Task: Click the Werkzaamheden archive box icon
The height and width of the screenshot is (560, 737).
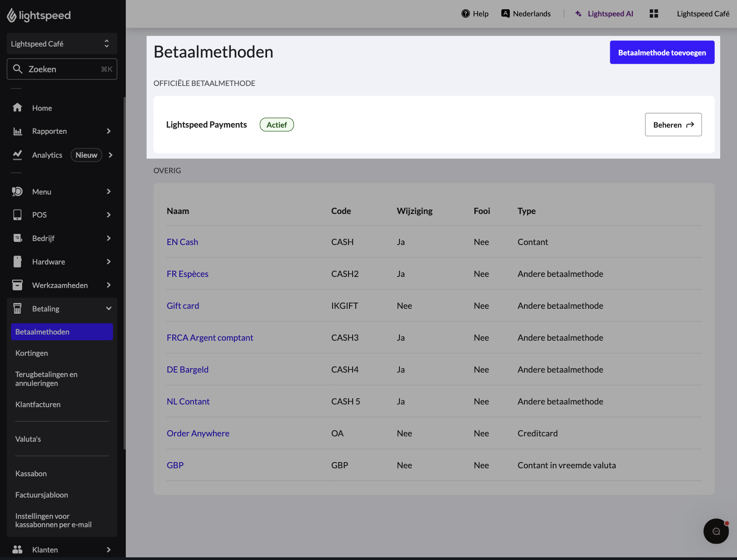Action: click(17, 285)
